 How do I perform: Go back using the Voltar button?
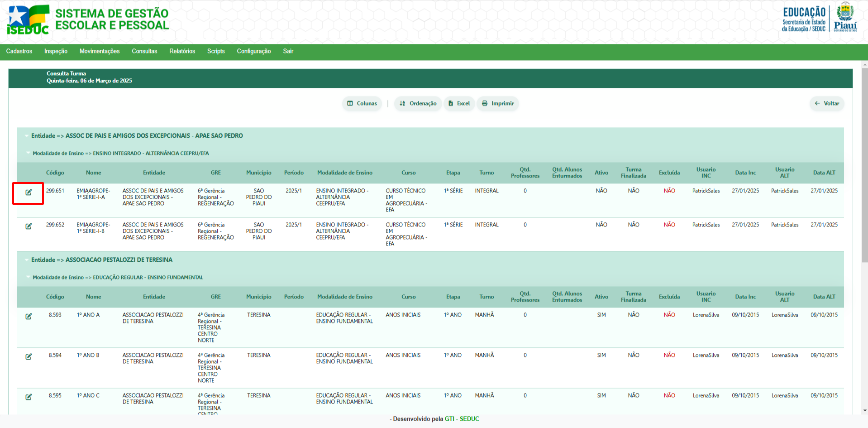pos(826,103)
